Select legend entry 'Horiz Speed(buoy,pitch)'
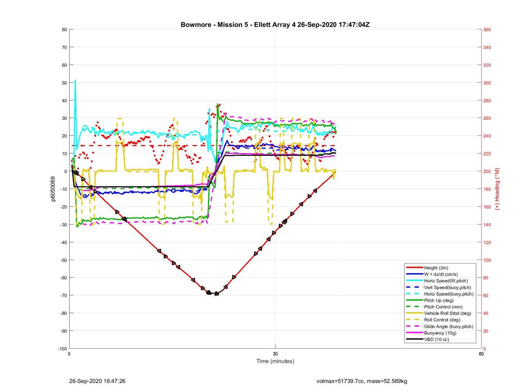Screen dimensions: 532x392 pyautogui.click(x=449, y=294)
